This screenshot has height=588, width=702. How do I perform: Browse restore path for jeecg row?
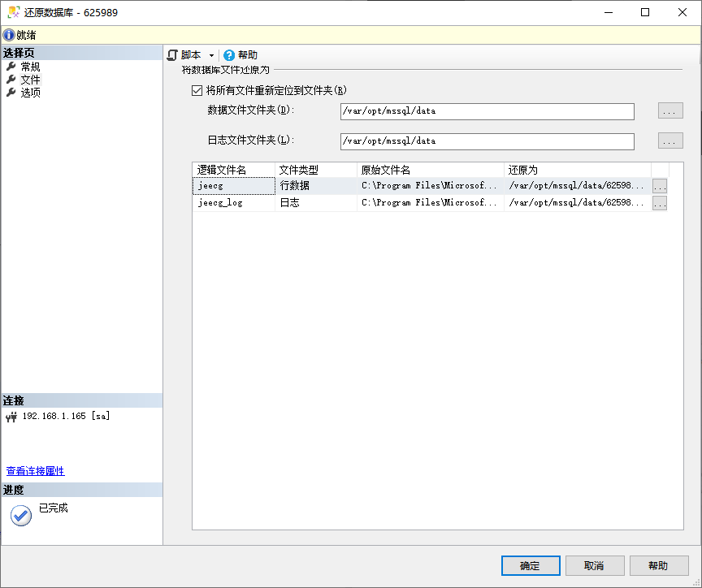(x=660, y=186)
